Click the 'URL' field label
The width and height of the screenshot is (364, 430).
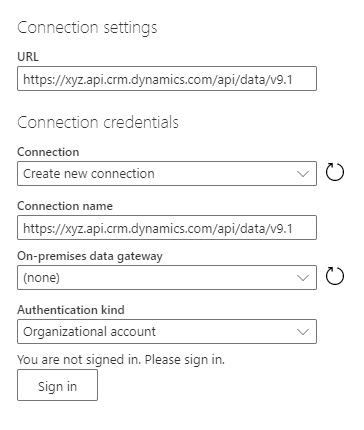[28, 56]
